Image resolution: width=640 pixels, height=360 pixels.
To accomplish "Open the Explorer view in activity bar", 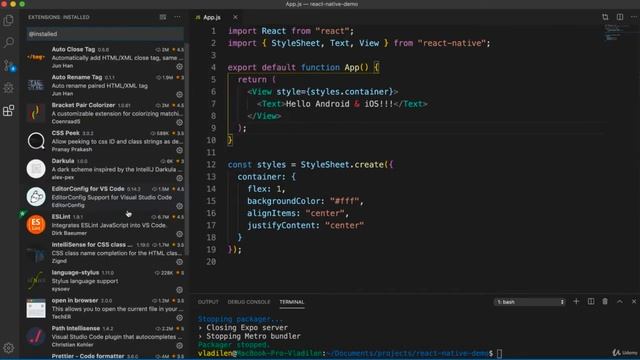I will pyautogui.click(x=9, y=20).
